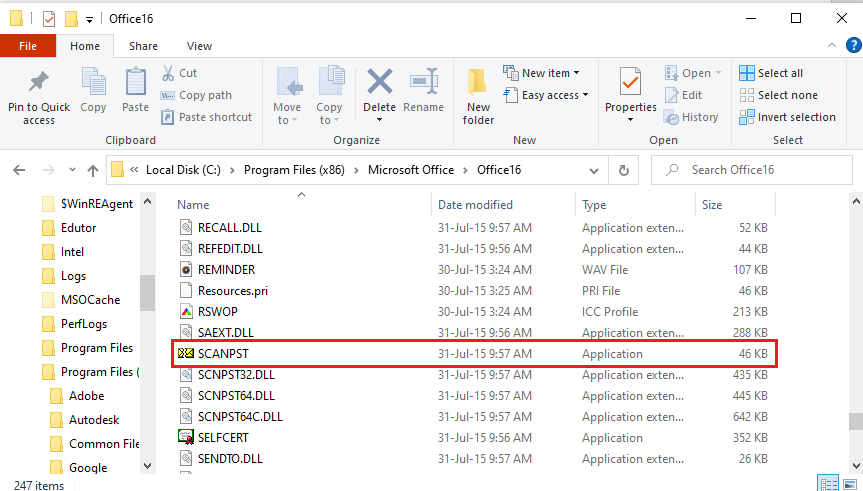Expand the Open dropdown arrow
The width and height of the screenshot is (863, 491).
click(x=718, y=73)
